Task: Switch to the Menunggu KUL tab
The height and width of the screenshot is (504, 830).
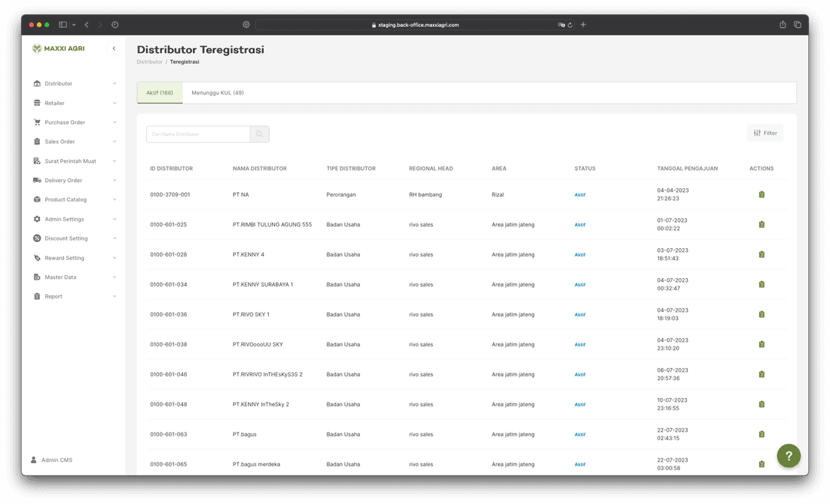Action: 218,92
